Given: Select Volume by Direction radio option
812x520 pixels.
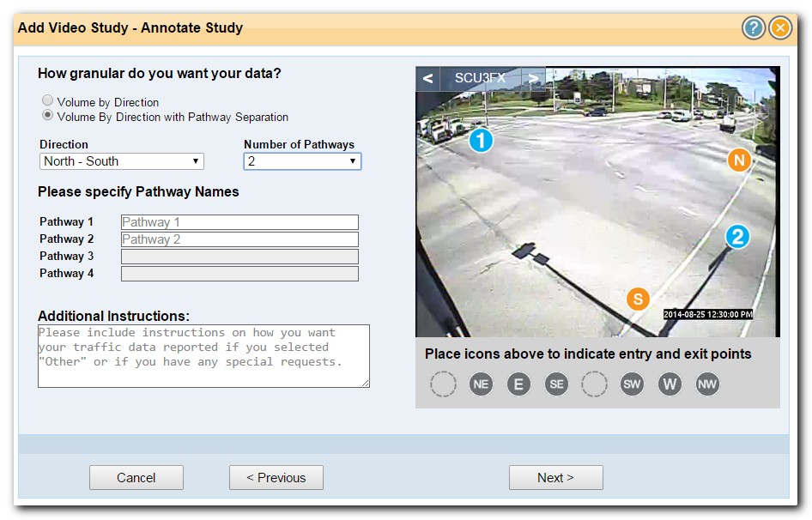Looking at the screenshot, I should click(x=48, y=101).
